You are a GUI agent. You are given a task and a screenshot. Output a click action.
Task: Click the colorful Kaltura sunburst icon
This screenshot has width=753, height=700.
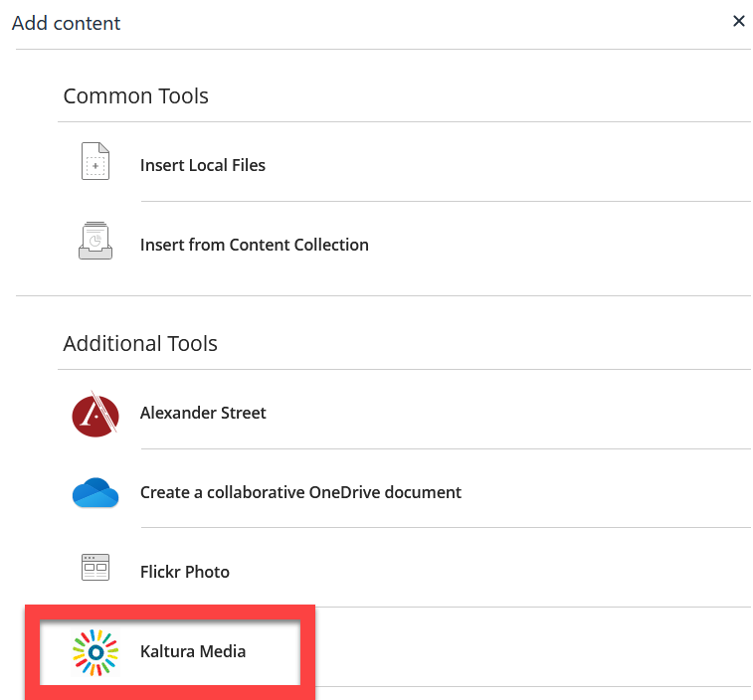pyautogui.click(x=95, y=652)
